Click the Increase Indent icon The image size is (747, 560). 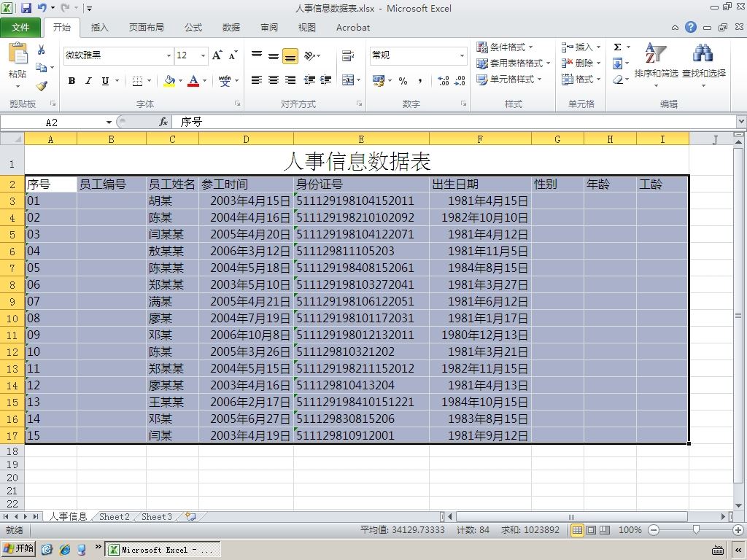point(325,80)
